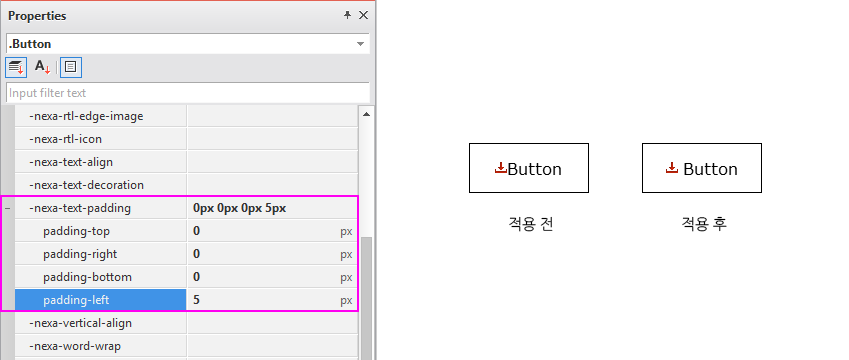Pin the Properties panel
This screenshot has height=360, width=849.
pyautogui.click(x=348, y=15)
